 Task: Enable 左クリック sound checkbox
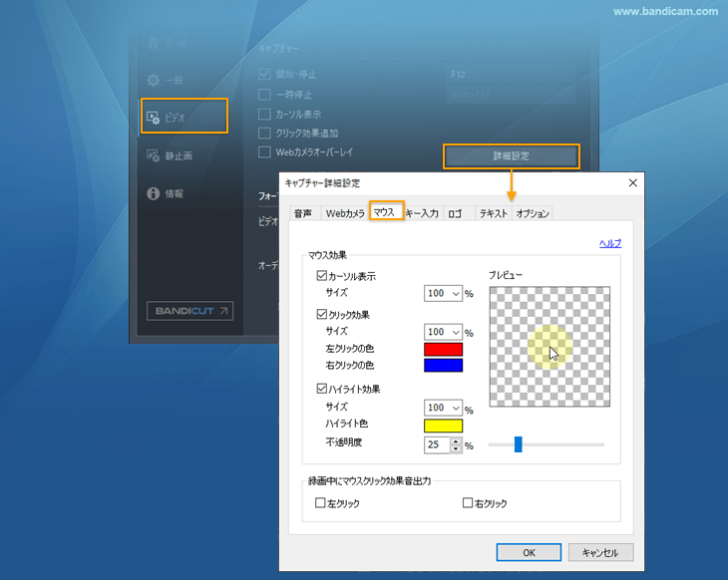tap(320, 502)
